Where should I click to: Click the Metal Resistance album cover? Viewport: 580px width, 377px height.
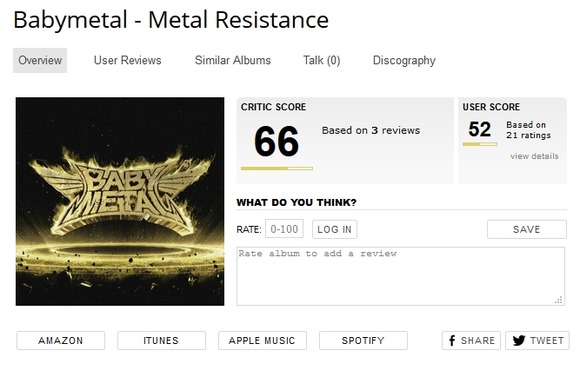pos(120,202)
